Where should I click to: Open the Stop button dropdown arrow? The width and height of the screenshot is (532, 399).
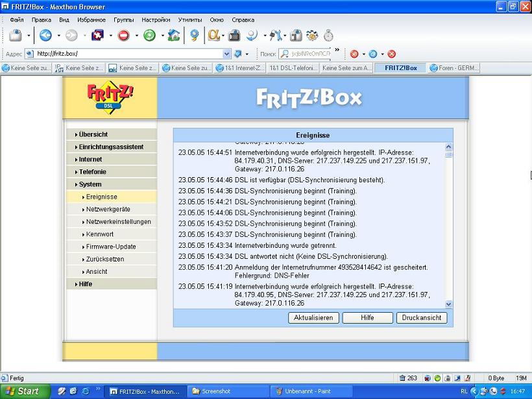click(136, 35)
